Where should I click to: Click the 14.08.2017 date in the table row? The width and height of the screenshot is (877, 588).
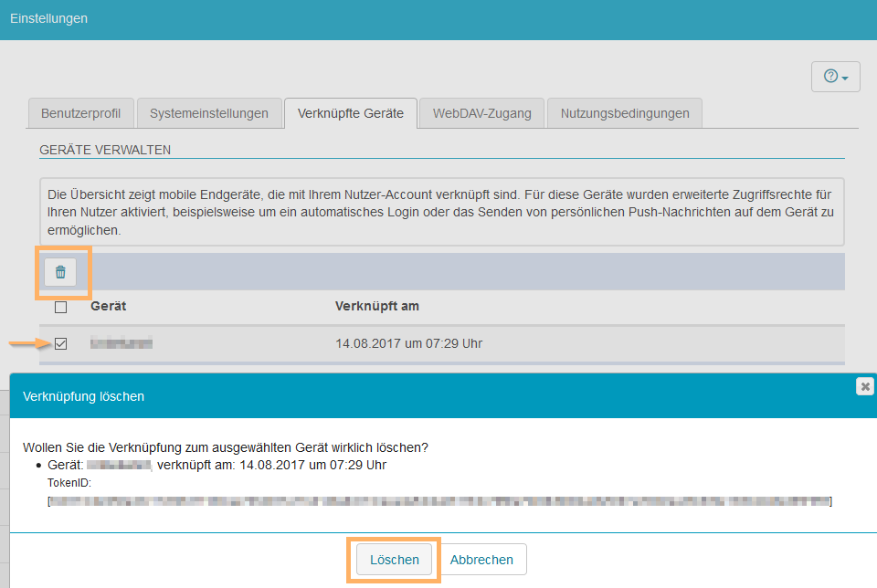(408, 343)
